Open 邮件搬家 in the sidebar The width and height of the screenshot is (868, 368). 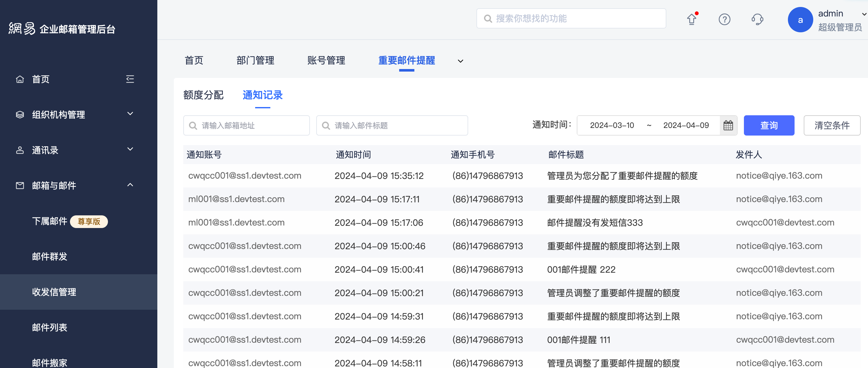49,363
